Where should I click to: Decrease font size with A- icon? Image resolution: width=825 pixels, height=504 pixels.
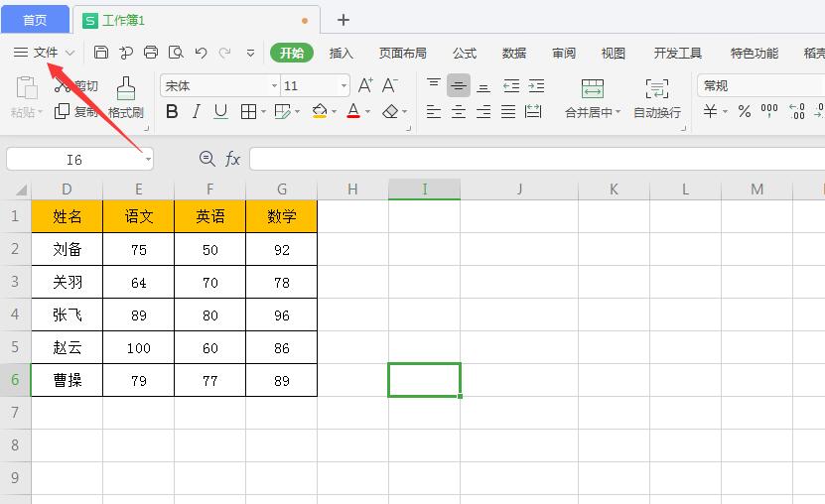coord(390,85)
